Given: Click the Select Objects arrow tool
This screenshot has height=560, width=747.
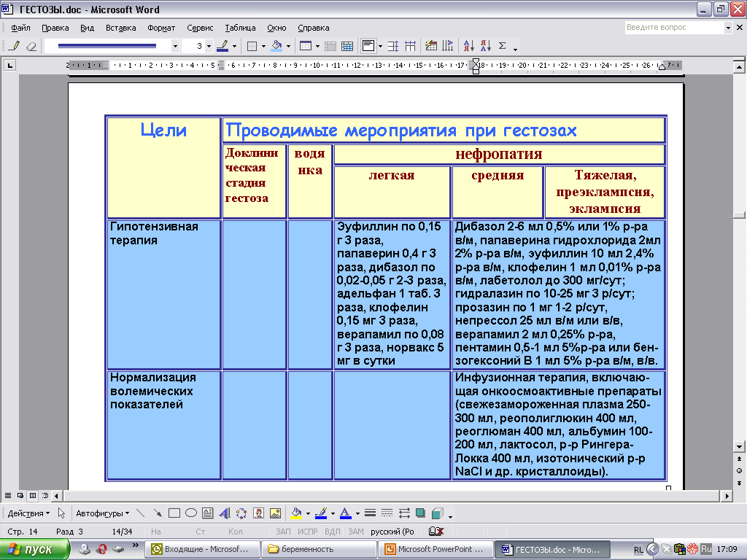Looking at the screenshot, I should coord(61,513).
